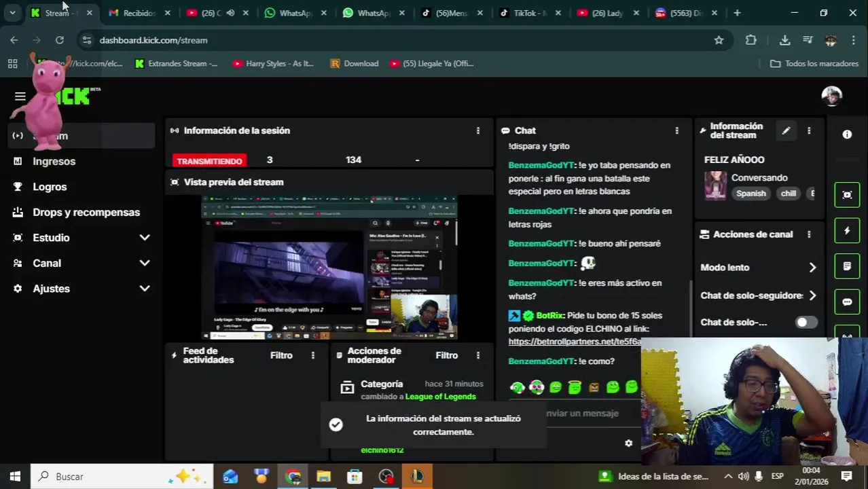This screenshot has height=489, width=868.
Task: Select the first emote below the chat
Action: 518,387
